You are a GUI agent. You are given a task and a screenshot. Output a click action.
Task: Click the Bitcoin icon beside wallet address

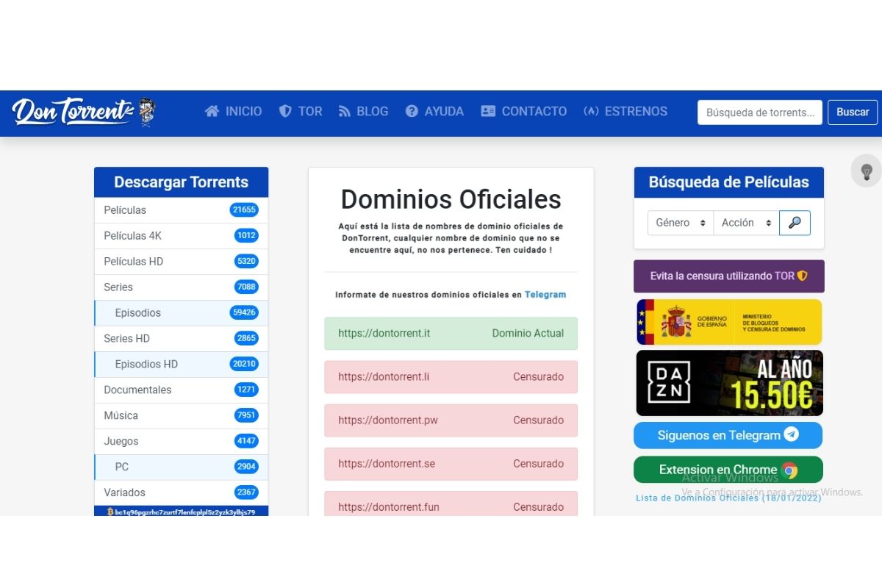110,512
